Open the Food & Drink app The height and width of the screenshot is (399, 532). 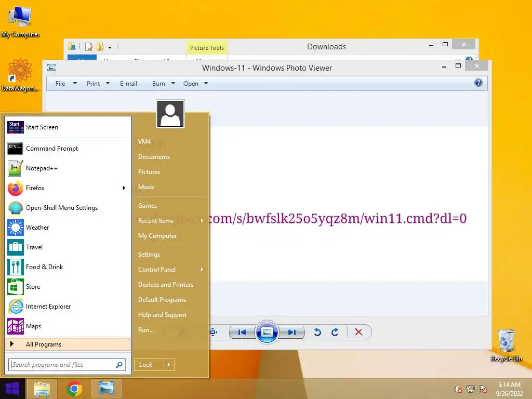(68, 267)
